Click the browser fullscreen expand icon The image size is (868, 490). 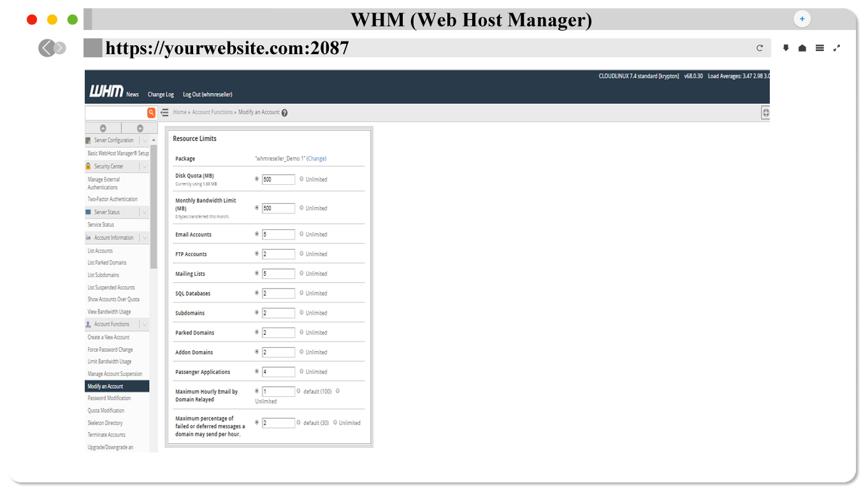point(837,48)
